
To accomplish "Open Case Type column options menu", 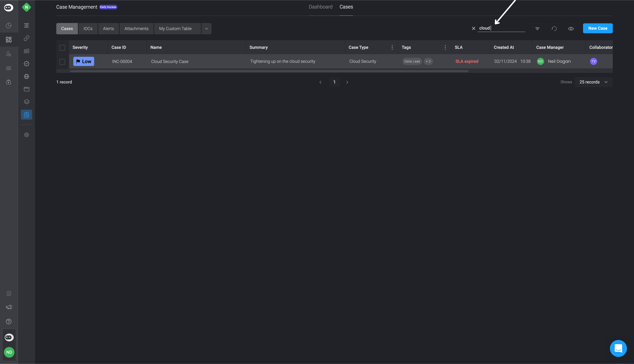I will coord(392,47).
